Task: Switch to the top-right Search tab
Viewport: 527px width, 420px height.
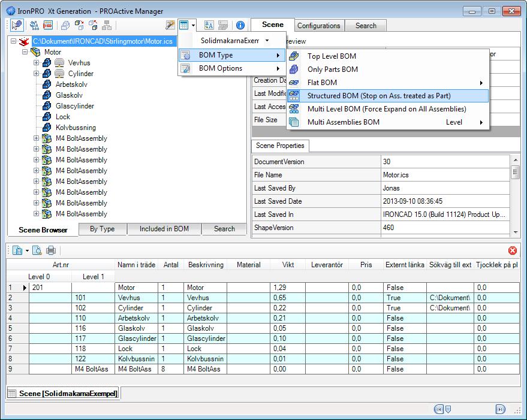Action: point(366,26)
